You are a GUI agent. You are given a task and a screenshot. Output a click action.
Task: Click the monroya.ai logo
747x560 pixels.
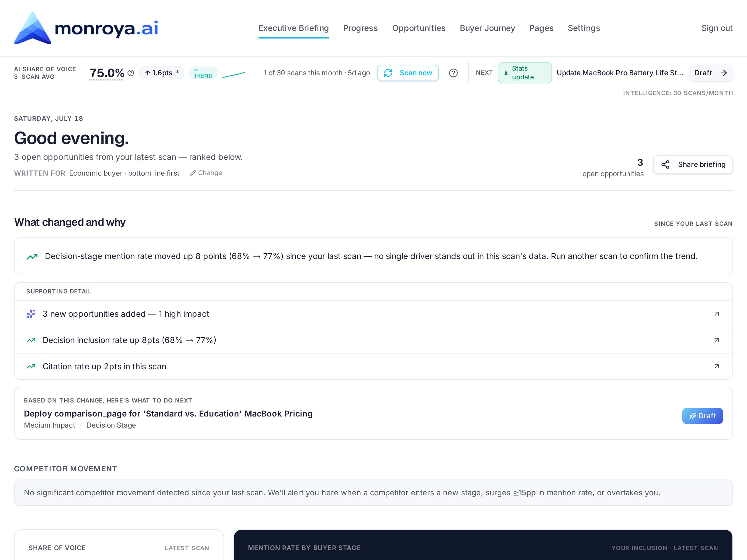tap(86, 28)
